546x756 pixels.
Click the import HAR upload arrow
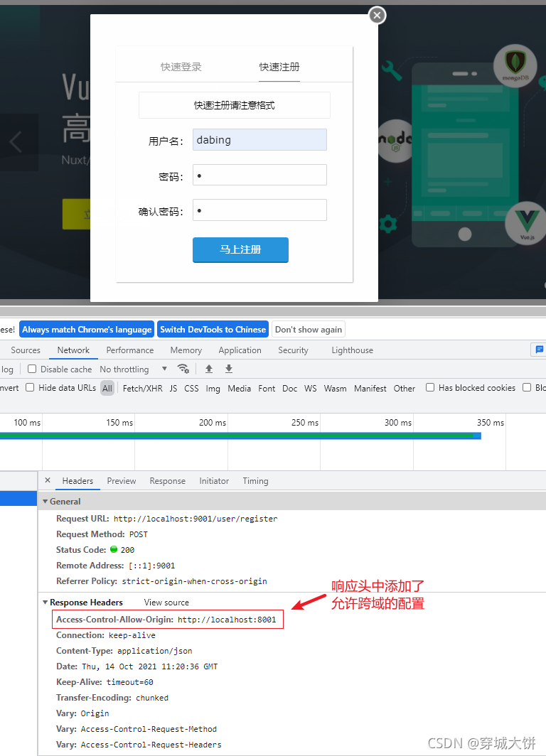(x=209, y=369)
